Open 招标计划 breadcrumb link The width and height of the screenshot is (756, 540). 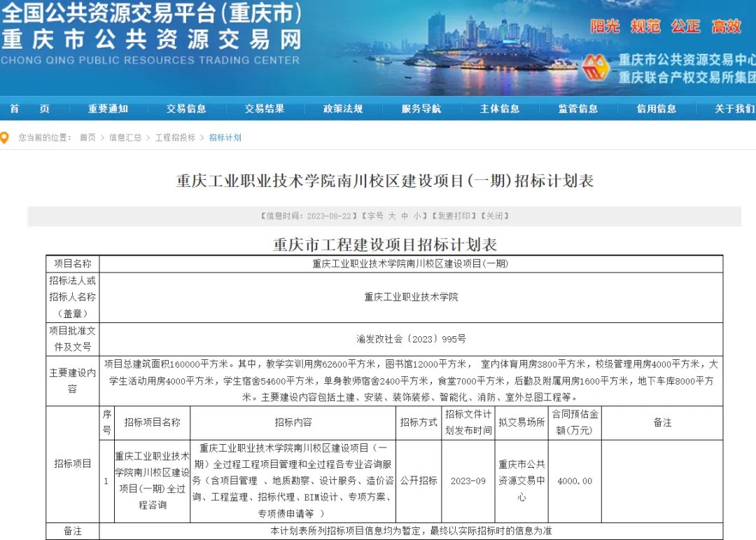225,137
